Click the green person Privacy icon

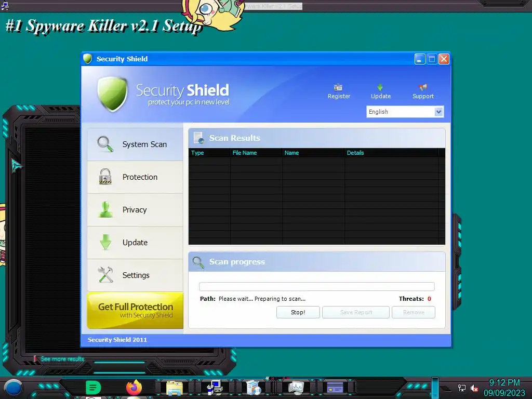105,209
